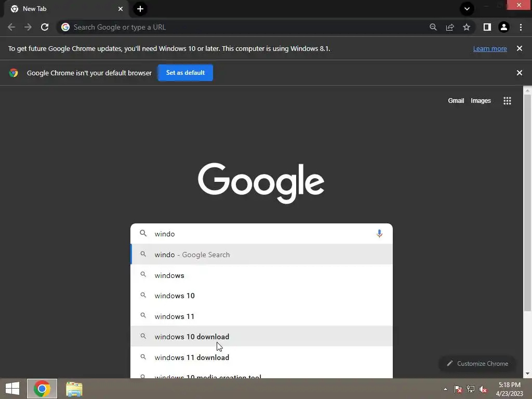The width and height of the screenshot is (532, 399).
Task: Click into the search box containing windo
Action: 261,234
